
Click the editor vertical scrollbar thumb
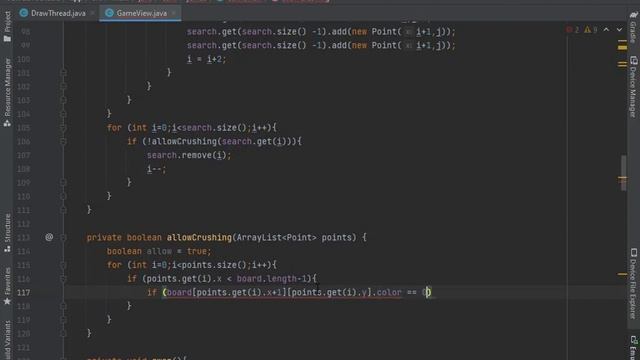[623, 173]
